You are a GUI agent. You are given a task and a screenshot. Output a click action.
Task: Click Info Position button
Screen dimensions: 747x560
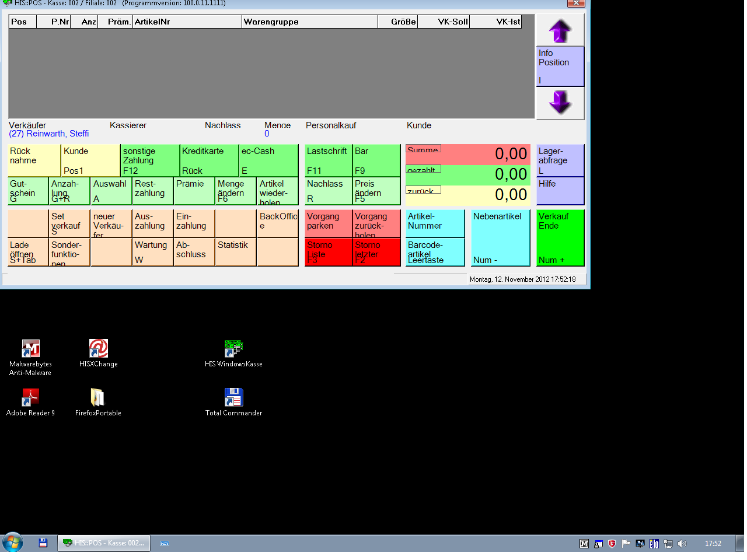[560, 66]
